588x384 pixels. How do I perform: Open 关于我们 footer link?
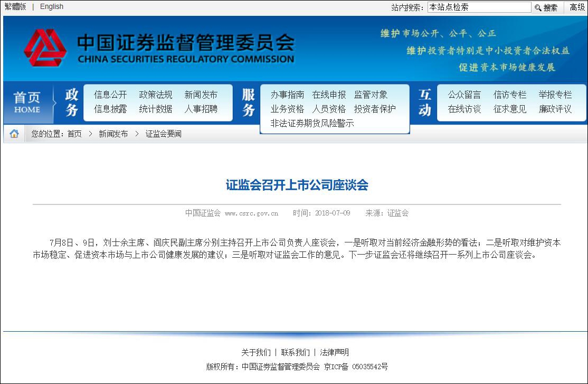[256, 352]
